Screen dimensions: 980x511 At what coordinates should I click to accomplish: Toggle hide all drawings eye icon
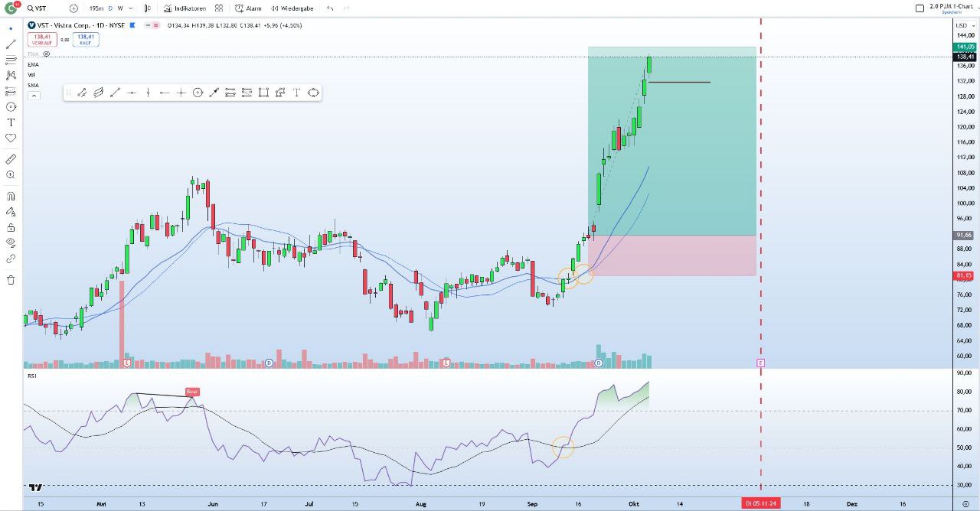(x=11, y=242)
